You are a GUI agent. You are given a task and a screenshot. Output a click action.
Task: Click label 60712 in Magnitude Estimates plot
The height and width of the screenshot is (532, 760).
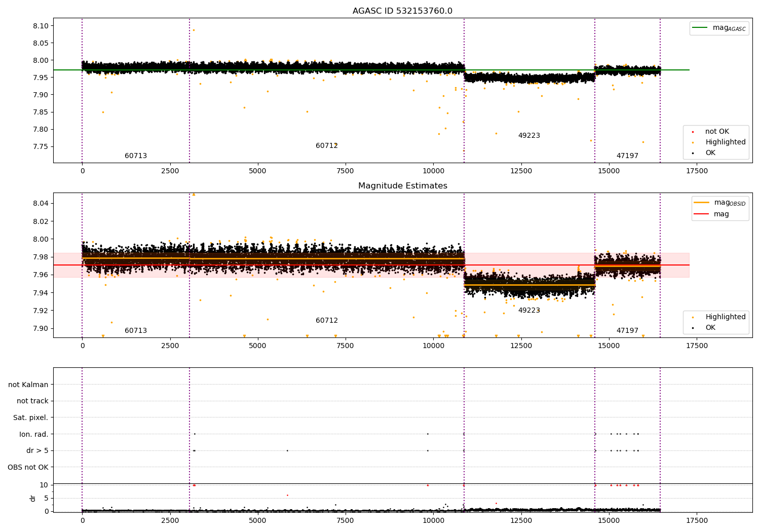[327, 321]
